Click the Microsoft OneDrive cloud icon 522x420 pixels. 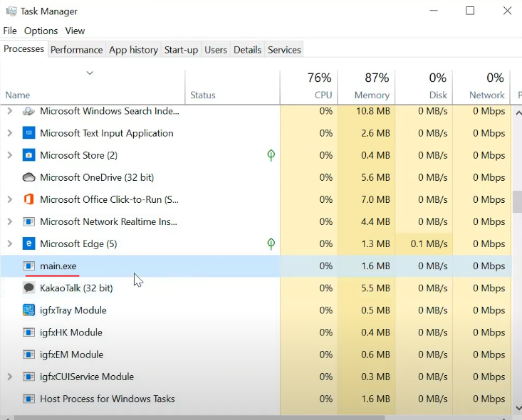tap(28, 177)
